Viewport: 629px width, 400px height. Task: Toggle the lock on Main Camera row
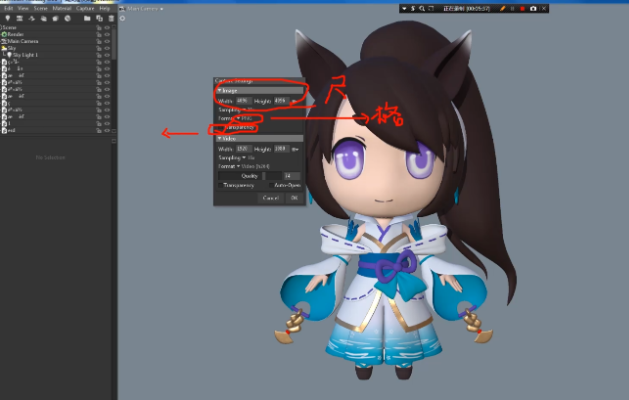(99, 41)
